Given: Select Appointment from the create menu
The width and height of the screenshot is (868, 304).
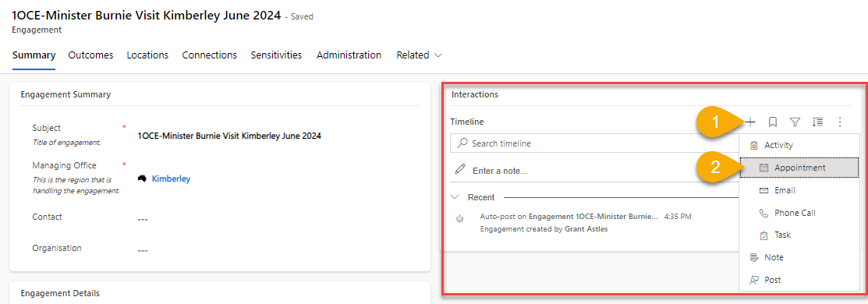Looking at the screenshot, I should click(x=799, y=168).
